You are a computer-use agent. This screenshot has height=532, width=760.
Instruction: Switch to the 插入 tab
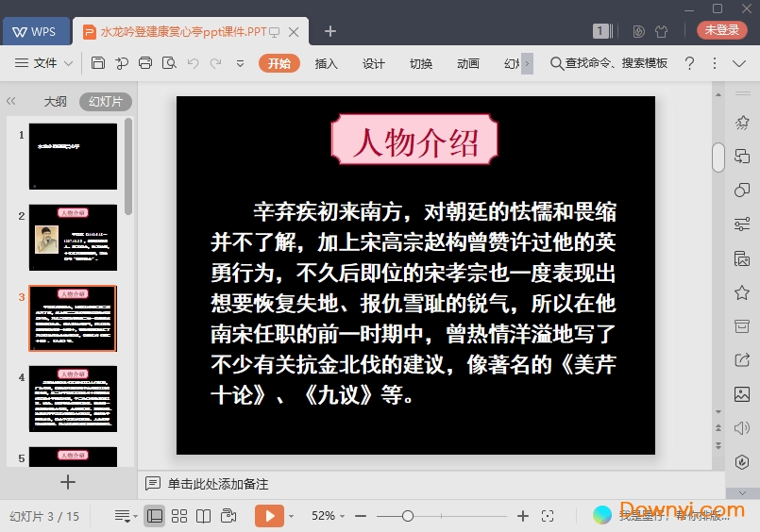click(x=327, y=63)
